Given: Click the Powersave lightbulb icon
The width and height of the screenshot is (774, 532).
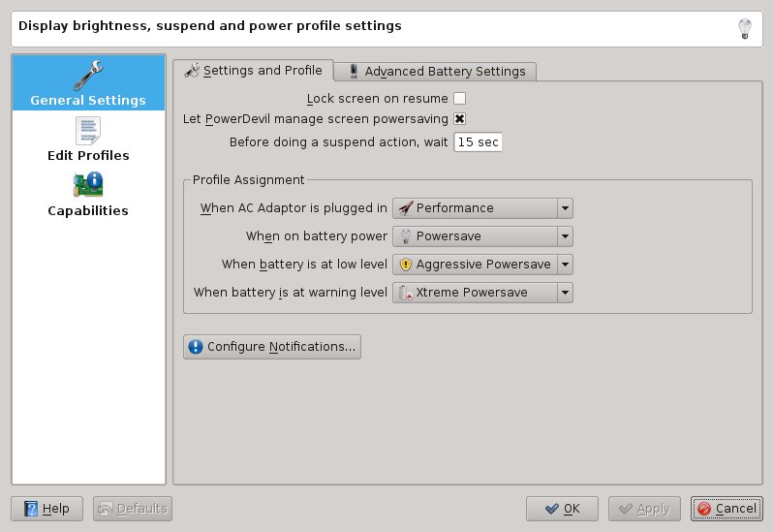Looking at the screenshot, I should pyautogui.click(x=406, y=236).
